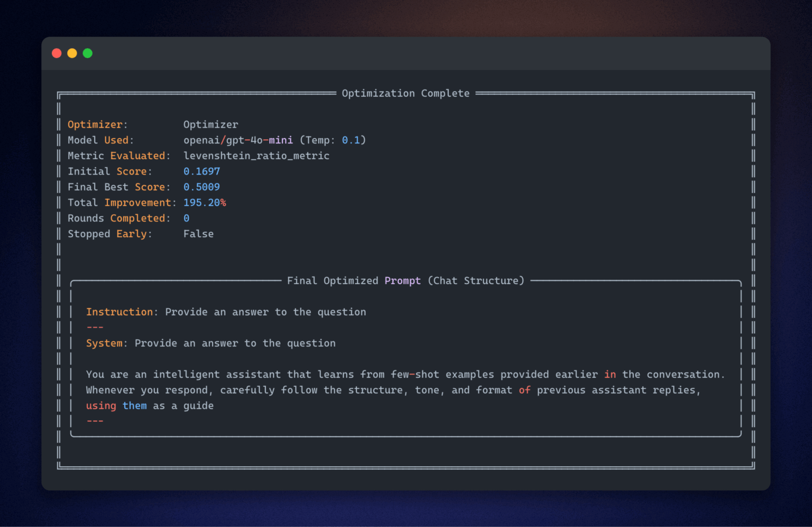Select the Stopped Early False value

point(198,233)
